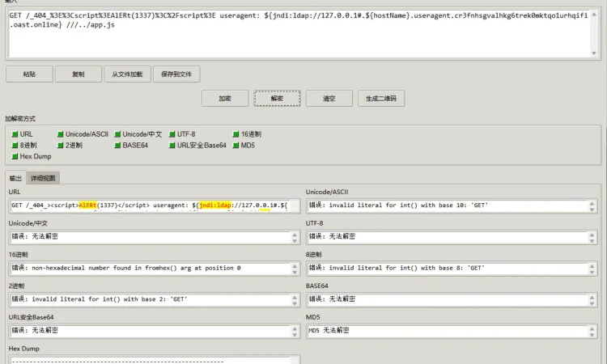Screen dimensions: 607x364
Task: Generate a QR code with 生成二维码
Action: pos(381,98)
